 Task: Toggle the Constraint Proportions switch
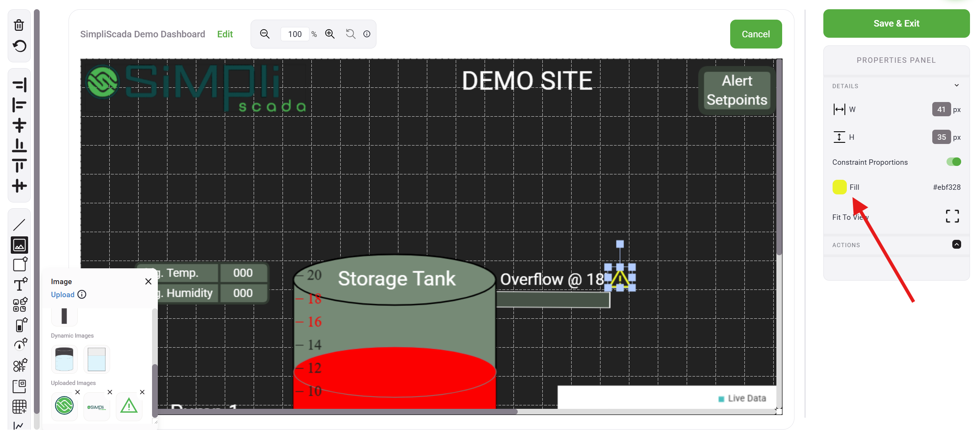pyautogui.click(x=953, y=162)
